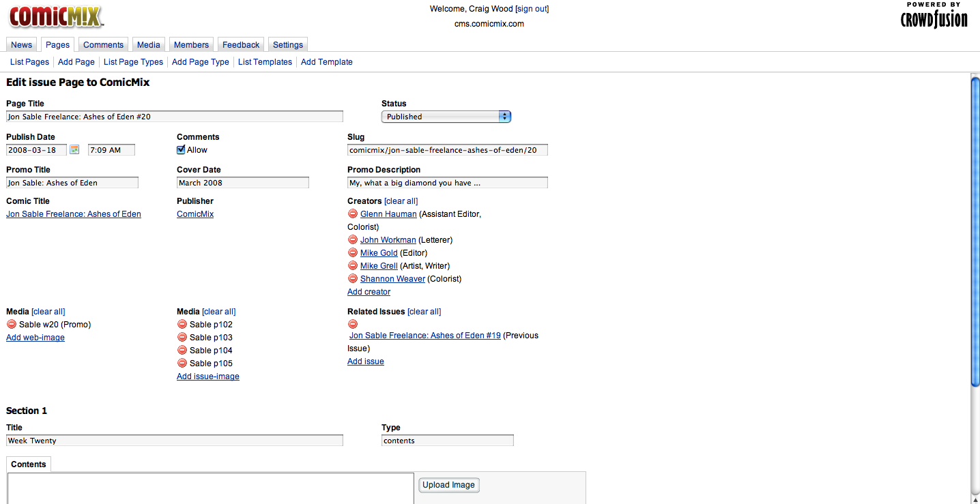Image resolution: width=980 pixels, height=504 pixels.
Task: Clear all web-image media
Action: click(x=48, y=312)
